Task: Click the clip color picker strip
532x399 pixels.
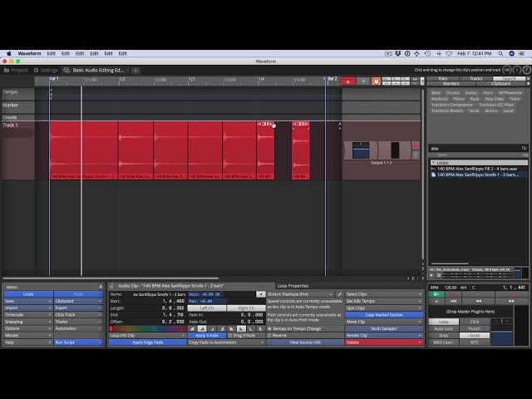Action: [x=148, y=328]
